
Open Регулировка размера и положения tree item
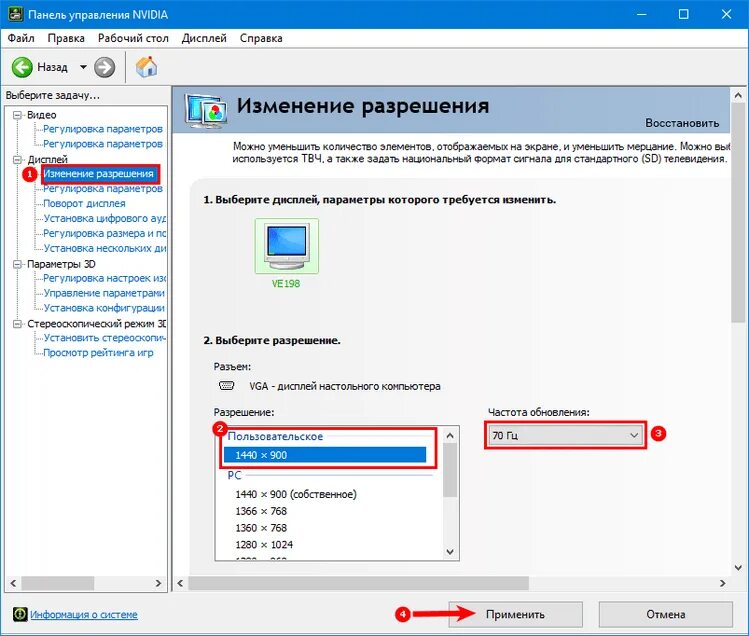coord(105,233)
